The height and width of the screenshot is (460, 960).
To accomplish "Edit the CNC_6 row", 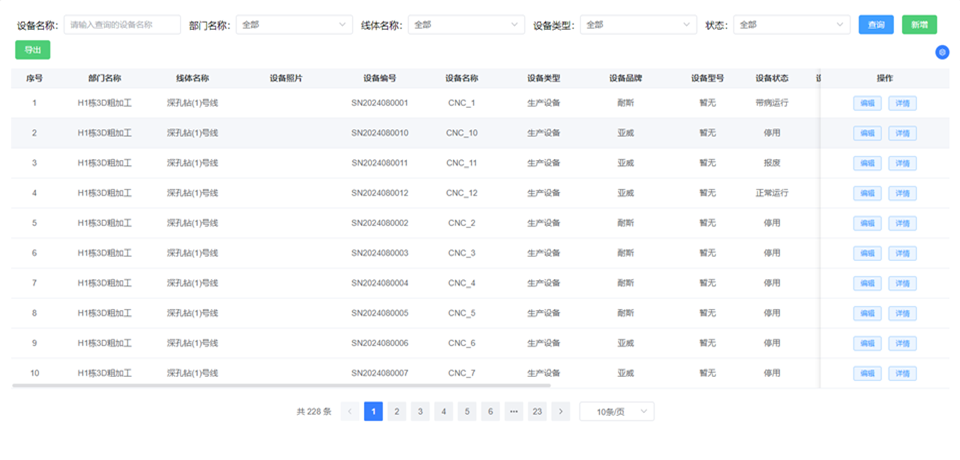I will pos(868,344).
